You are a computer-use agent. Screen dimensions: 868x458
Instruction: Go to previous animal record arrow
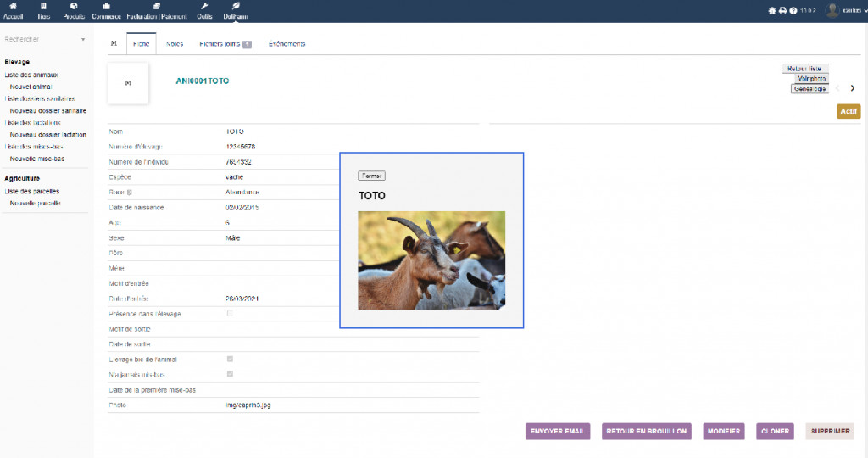837,88
